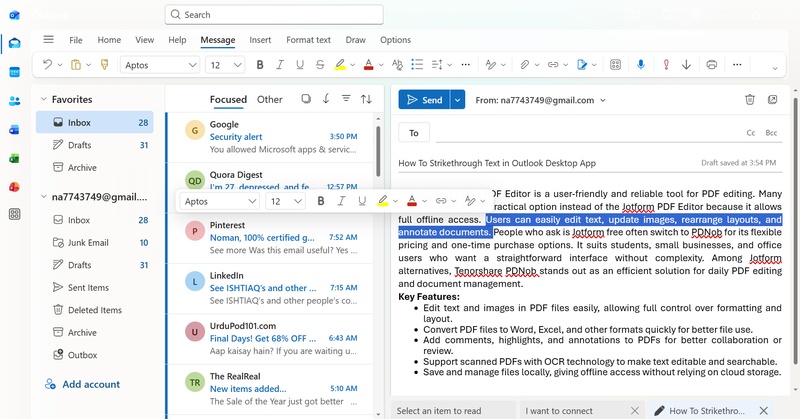Toggle Italic in the floating mini toolbar
800x419 pixels.
(341, 201)
